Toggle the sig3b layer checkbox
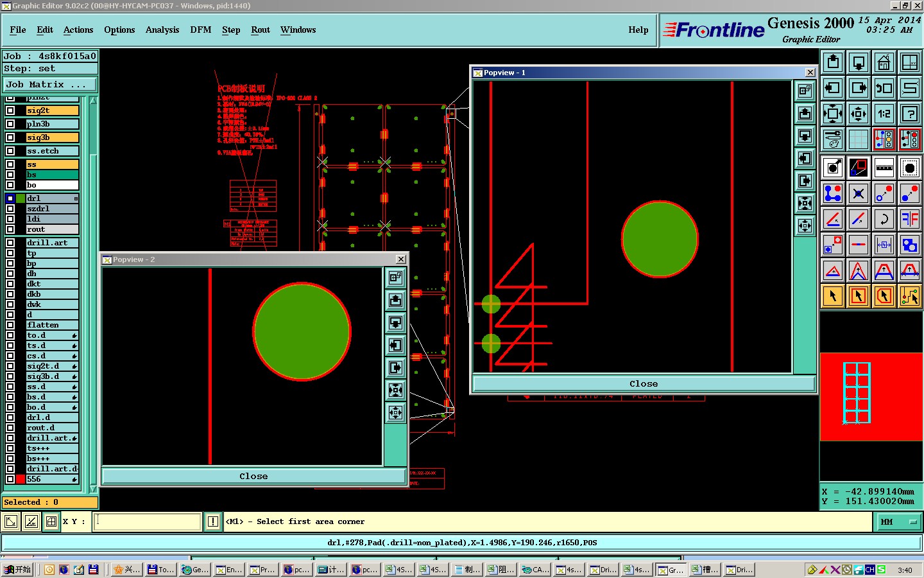924x578 pixels. click(10, 137)
